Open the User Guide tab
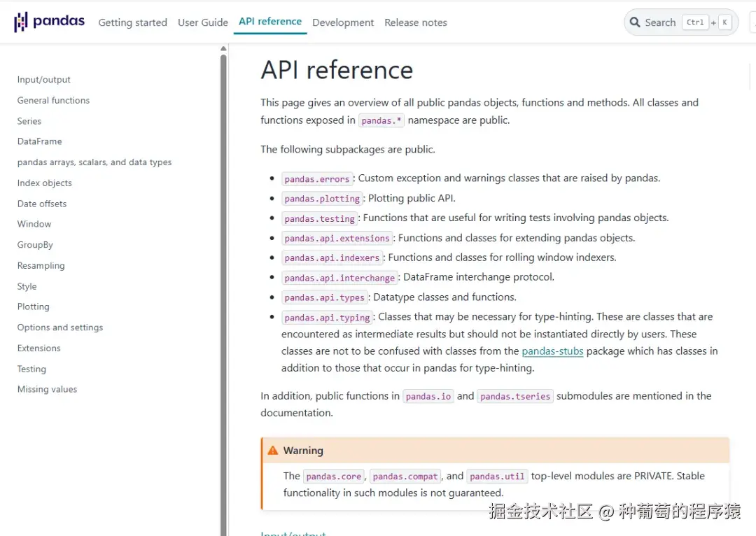Viewport: 756px width, 536px height. tap(202, 22)
